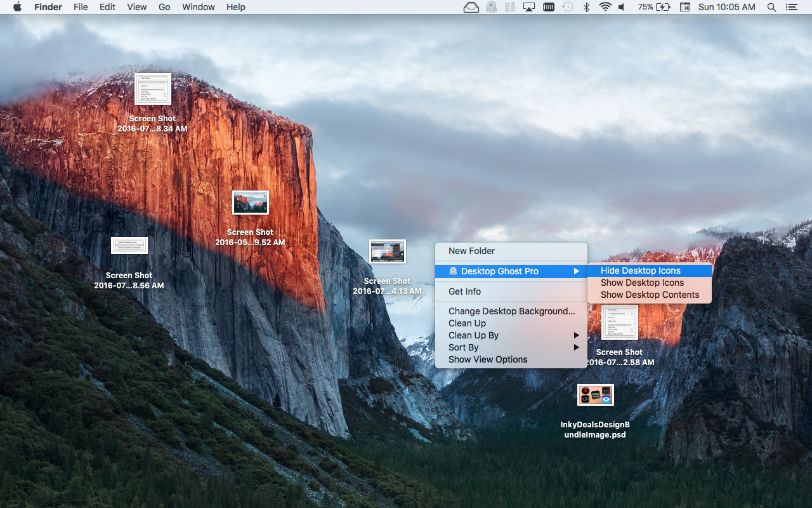The image size is (812, 508).
Task: Select Show Desktop Icons in submenu
Action: tap(649, 283)
